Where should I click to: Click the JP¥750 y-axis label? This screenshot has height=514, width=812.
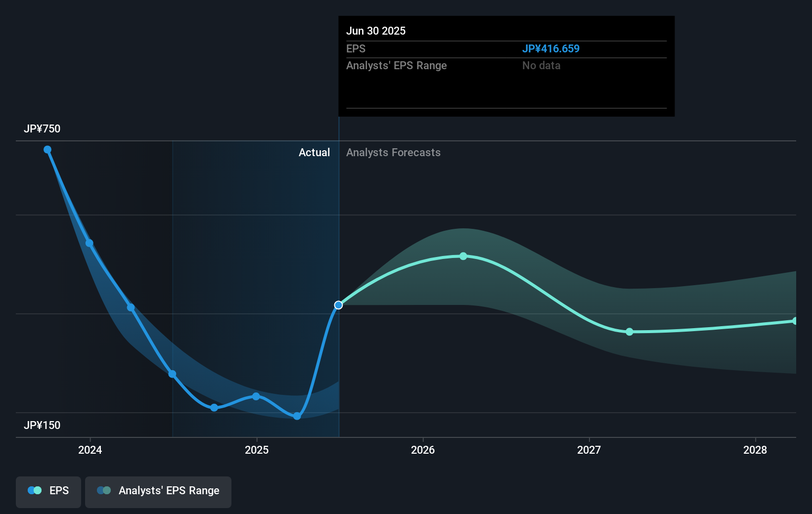click(x=42, y=129)
